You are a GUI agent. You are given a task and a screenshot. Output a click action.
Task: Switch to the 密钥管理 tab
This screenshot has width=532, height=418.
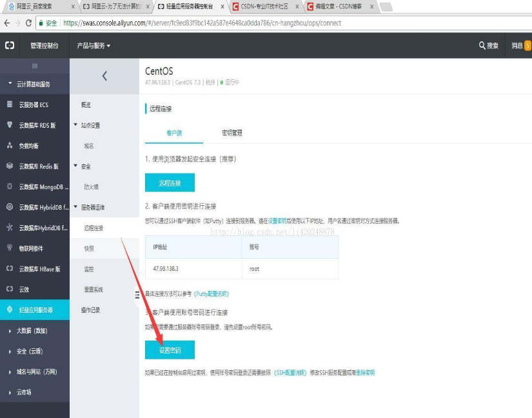[232, 133]
